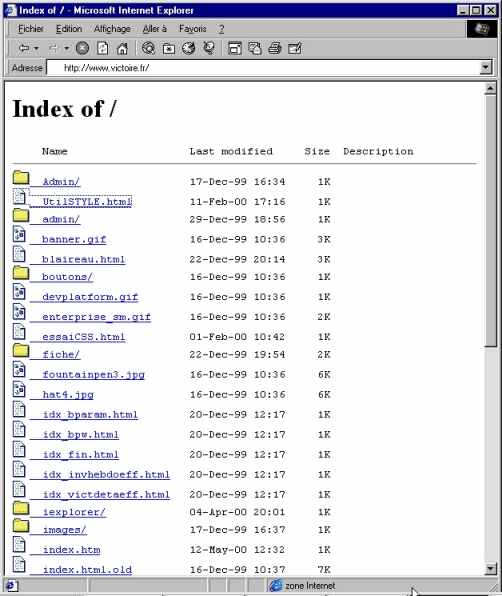Open the Favoris menu

pyautogui.click(x=193, y=29)
